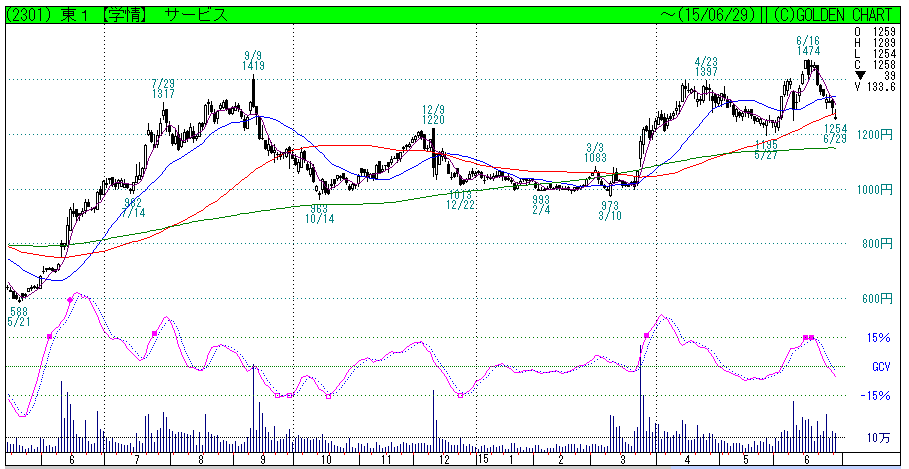Click the 4/23 1397 peak label

point(706,67)
